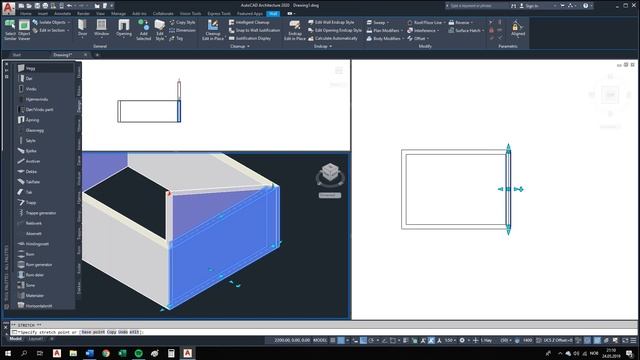Click Snap to Wall Justification button
This screenshot has width=640, height=360.
(x=254, y=30)
